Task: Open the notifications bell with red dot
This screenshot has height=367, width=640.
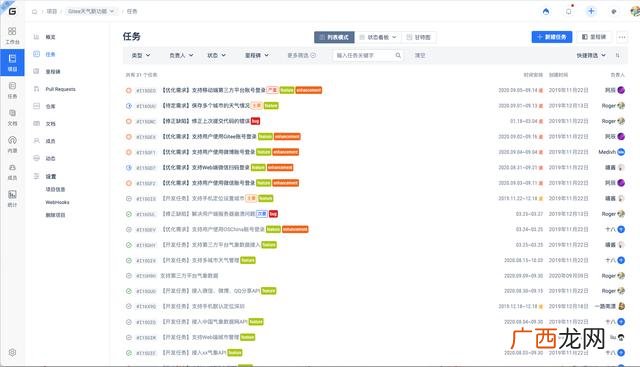Action: pos(569,11)
